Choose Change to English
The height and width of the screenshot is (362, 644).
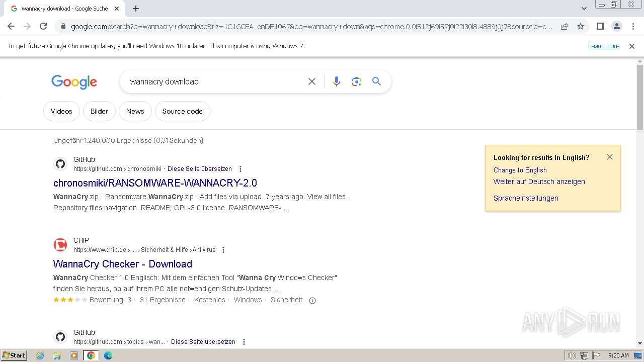point(520,170)
